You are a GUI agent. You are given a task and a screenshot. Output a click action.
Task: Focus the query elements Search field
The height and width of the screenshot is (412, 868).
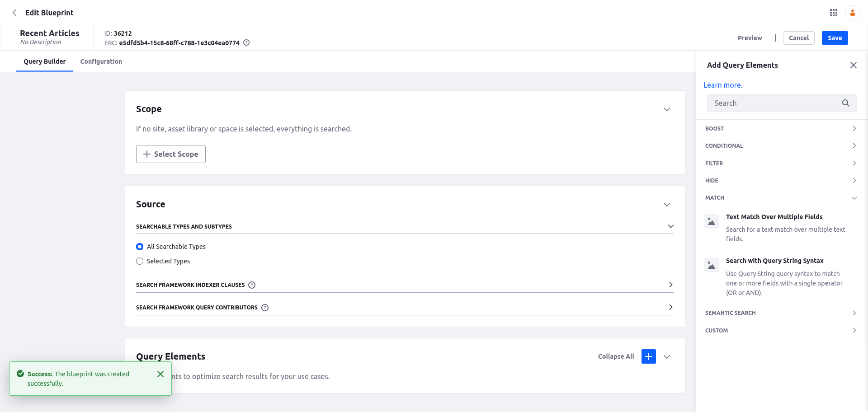pos(773,103)
